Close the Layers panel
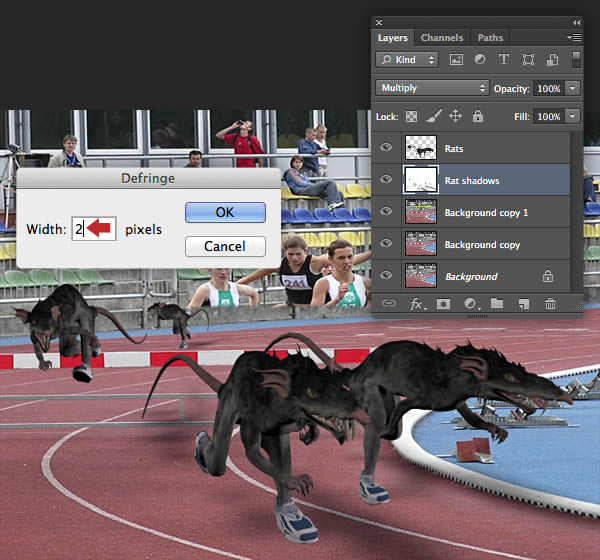 click(379, 23)
